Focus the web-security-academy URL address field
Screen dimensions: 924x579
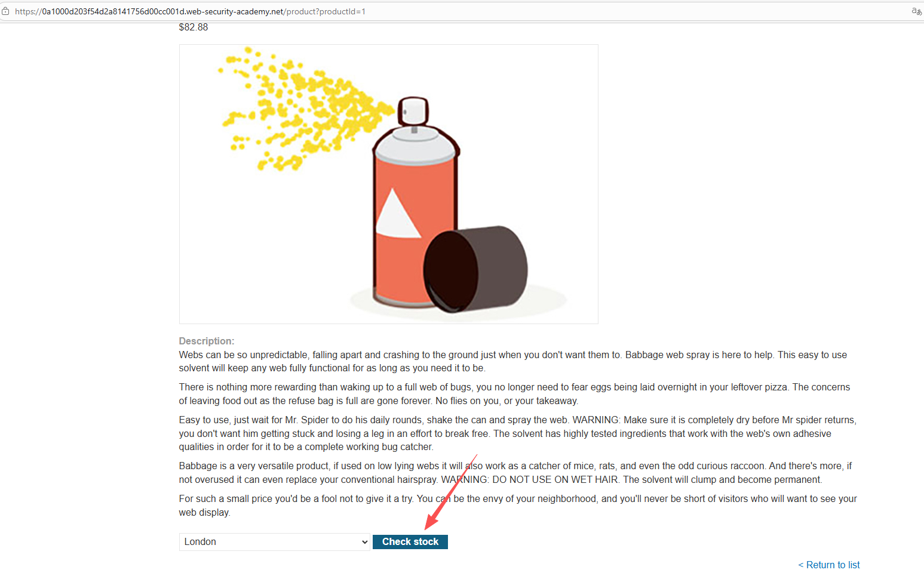[x=190, y=11]
